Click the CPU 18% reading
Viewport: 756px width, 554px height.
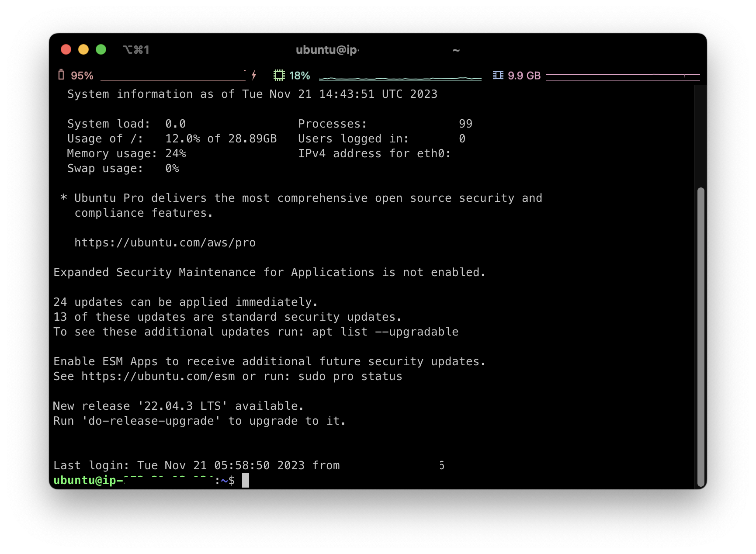coord(299,76)
